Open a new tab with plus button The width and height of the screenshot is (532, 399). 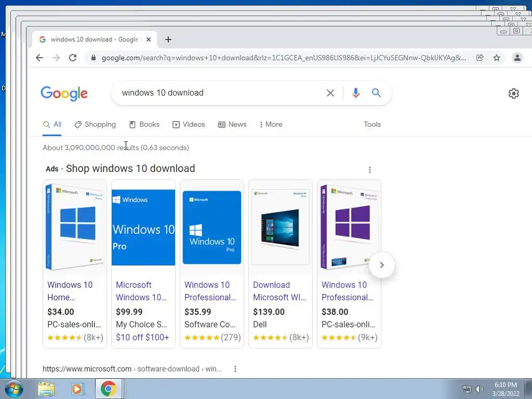[x=168, y=39]
